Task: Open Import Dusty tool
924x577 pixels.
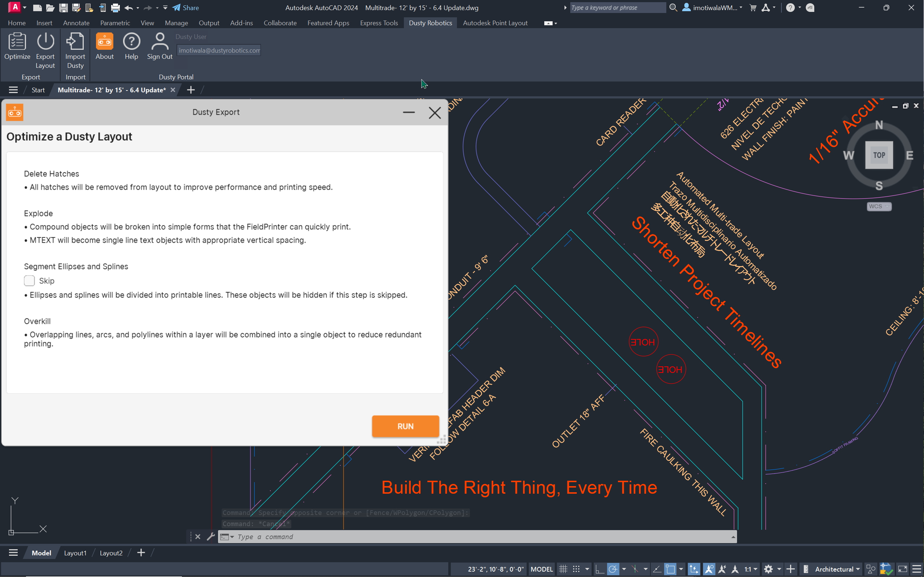Action: tap(75, 42)
